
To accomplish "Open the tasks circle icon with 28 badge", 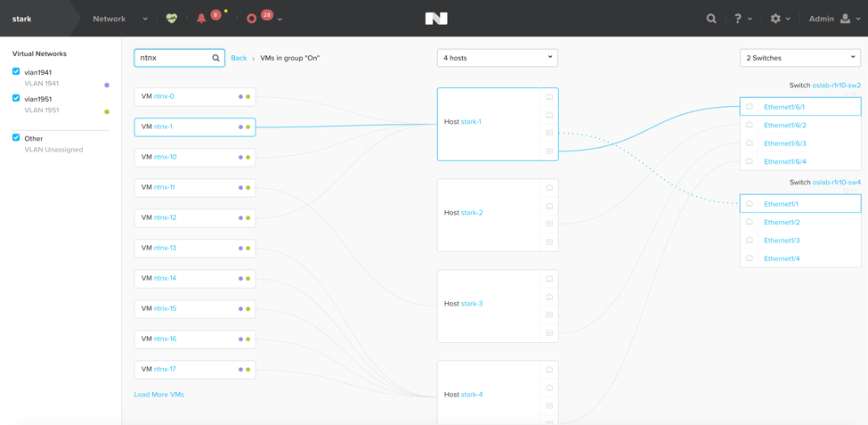I will (x=251, y=19).
